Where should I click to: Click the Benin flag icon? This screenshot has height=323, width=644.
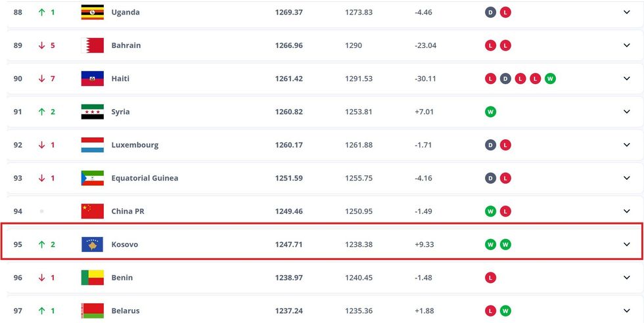pyautogui.click(x=92, y=278)
